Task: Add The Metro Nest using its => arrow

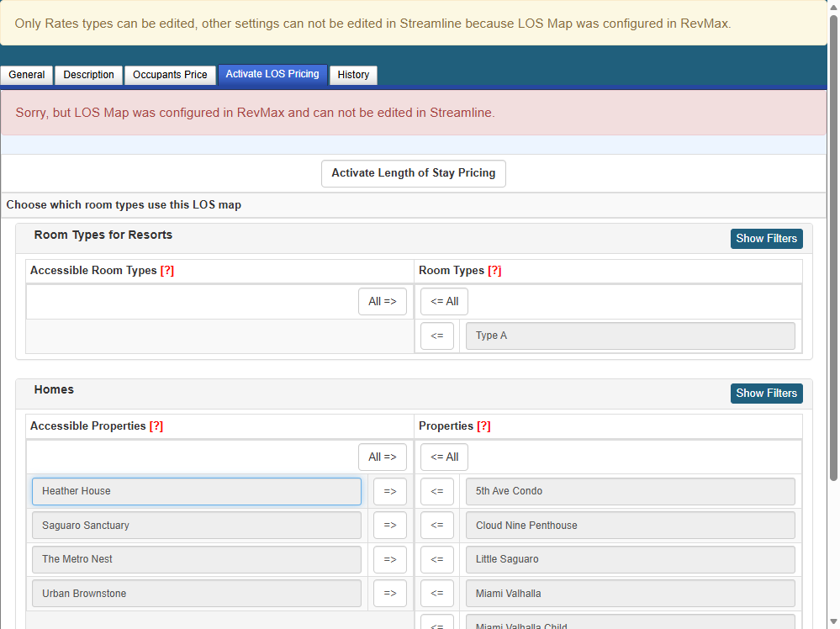Action: point(389,559)
